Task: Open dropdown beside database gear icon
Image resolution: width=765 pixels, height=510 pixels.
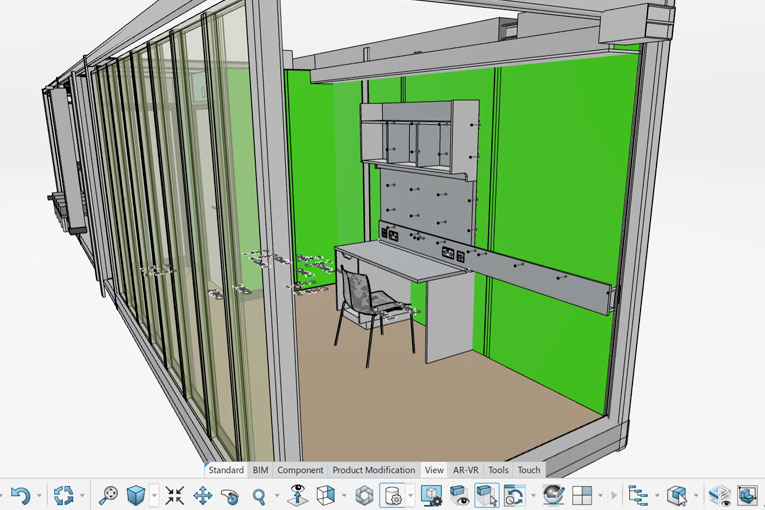Action: pos(411,496)
